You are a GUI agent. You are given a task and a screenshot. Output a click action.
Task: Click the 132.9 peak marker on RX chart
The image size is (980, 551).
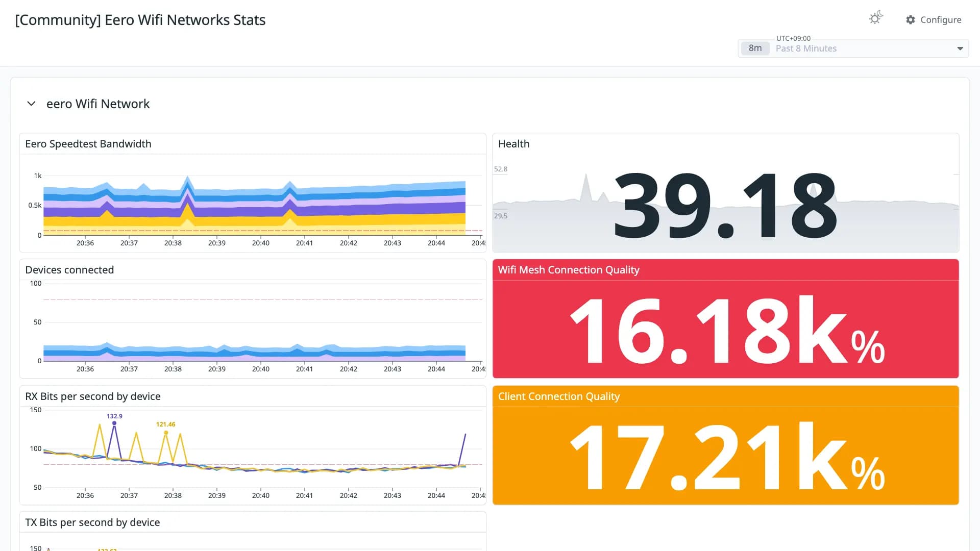pyautogui.click(x=114, y=423)
